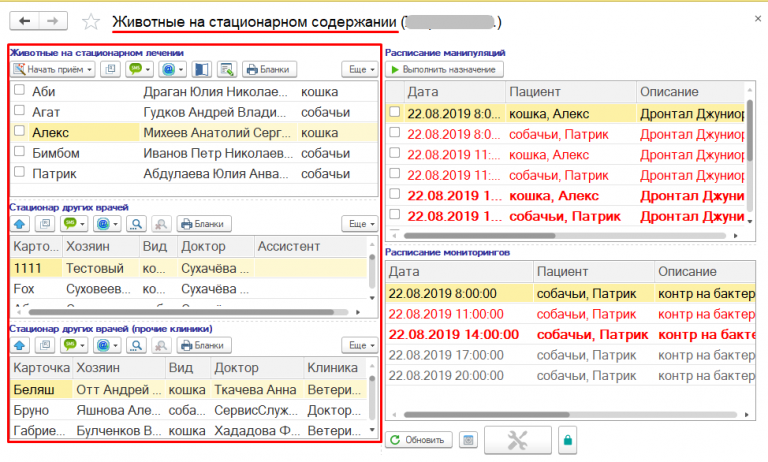Tick the checkbox for animal Патрик
The height and width of the screenshot is (462, 768).
(x=19, y=172)
